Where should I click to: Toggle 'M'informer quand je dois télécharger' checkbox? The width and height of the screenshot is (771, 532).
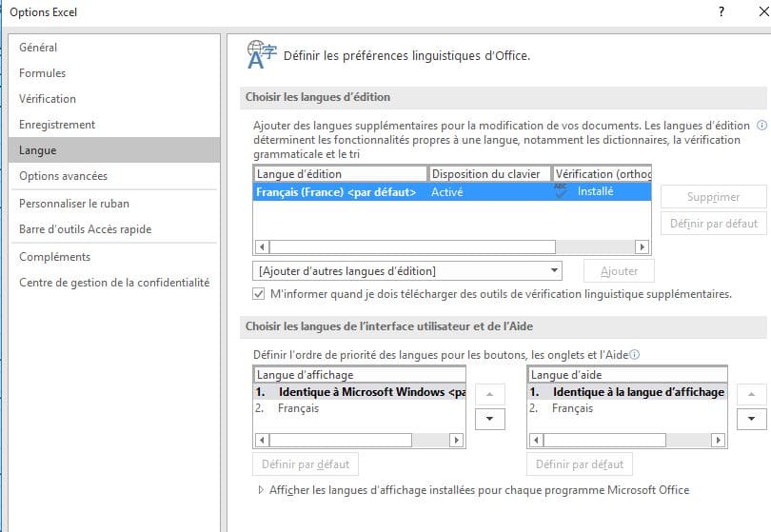[259, 294]
